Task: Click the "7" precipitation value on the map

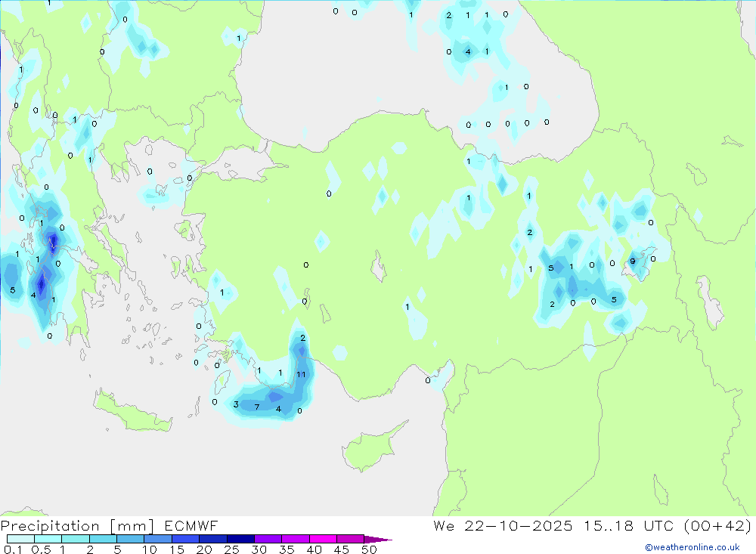Action: 257,407
